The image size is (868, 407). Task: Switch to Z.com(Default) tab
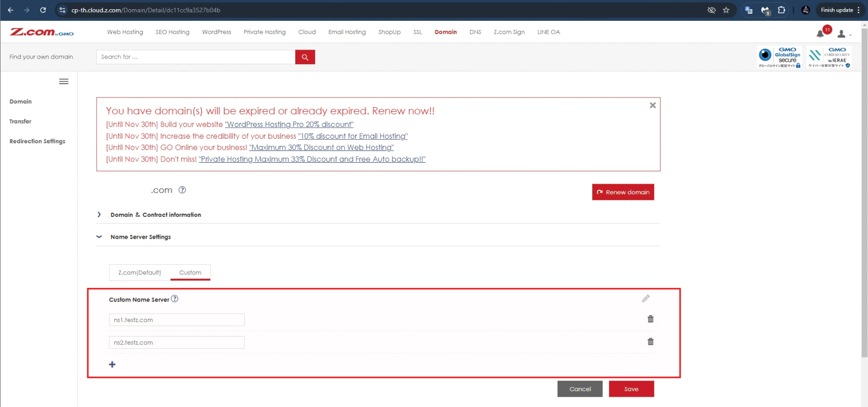pyautogui.click(x=139, y=273)
